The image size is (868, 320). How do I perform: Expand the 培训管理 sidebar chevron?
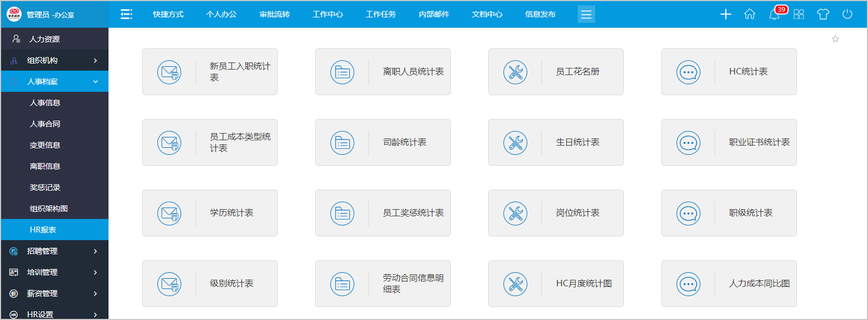(95, 272)
